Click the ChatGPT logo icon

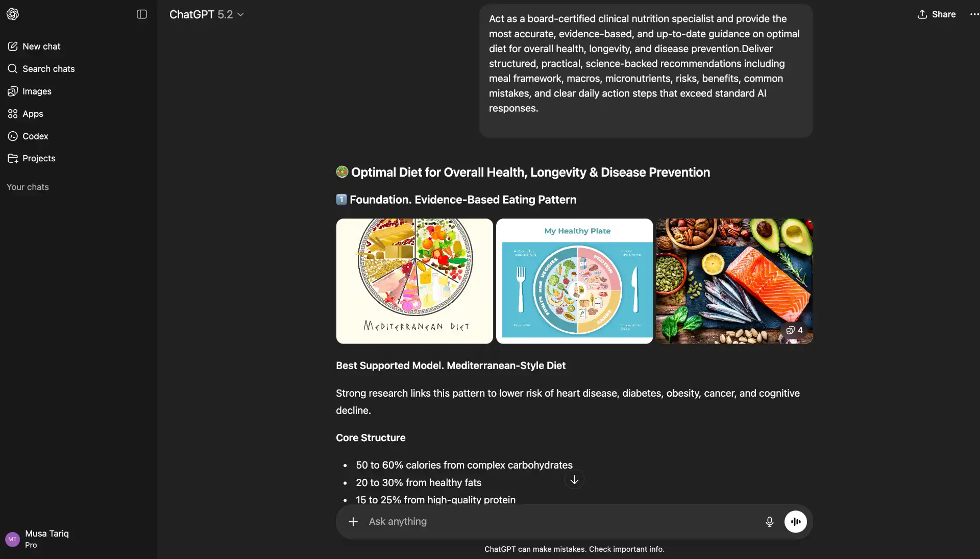pyautogui.click(x=13, y=14)
